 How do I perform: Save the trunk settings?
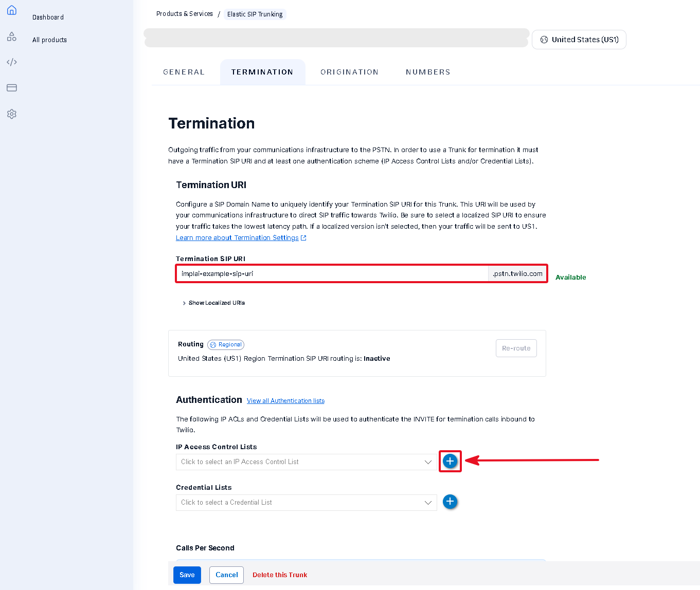(x=187, y=575)
